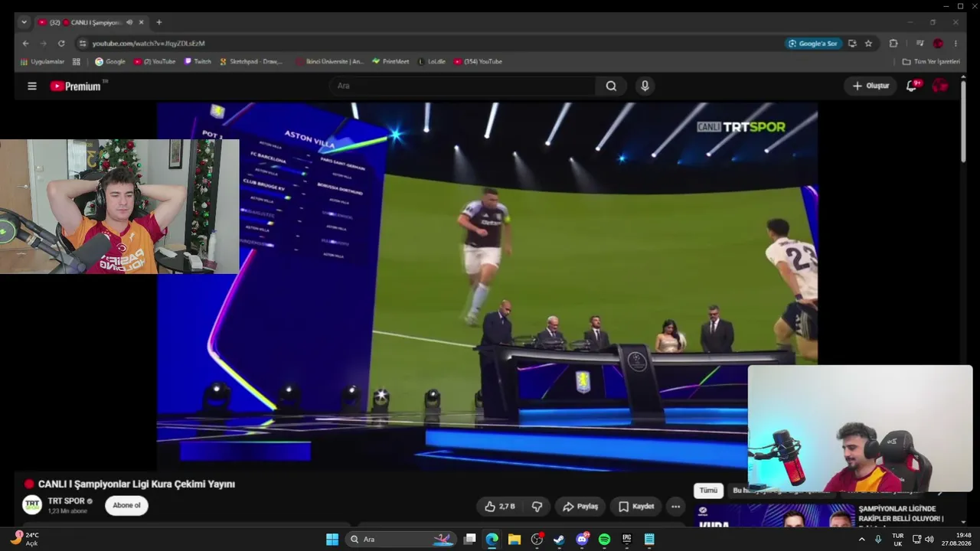Open Chrome three-dot menu
This screenshot has height=551, width=980.
[955, 44]
